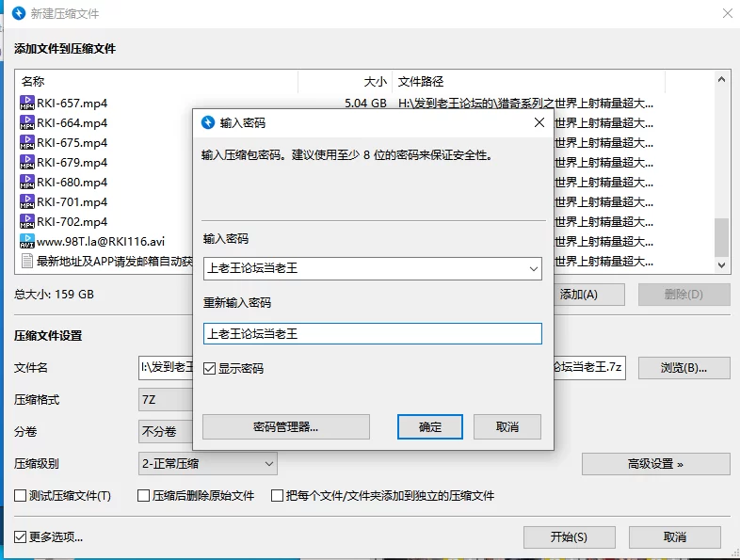Close the 新建压缩文件 window
Screen dimensions: 740x560
[727, 13]
